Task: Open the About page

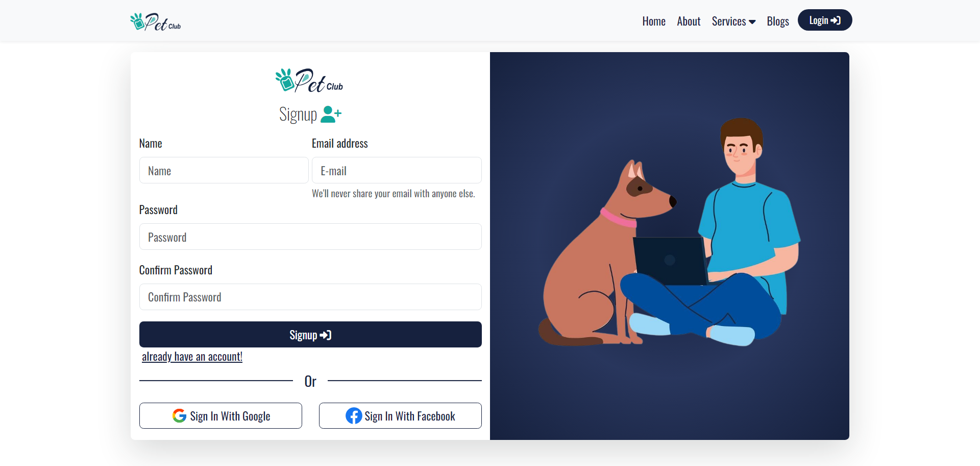Action: (689, 21)
